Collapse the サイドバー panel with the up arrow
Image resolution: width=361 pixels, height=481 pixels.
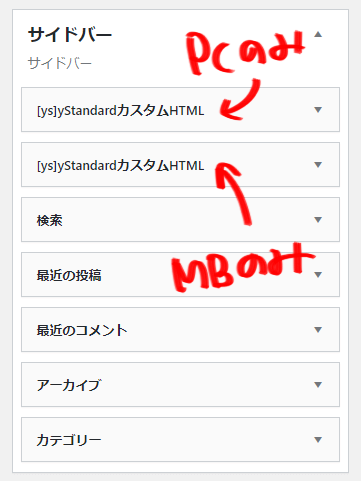pos(318,34)
